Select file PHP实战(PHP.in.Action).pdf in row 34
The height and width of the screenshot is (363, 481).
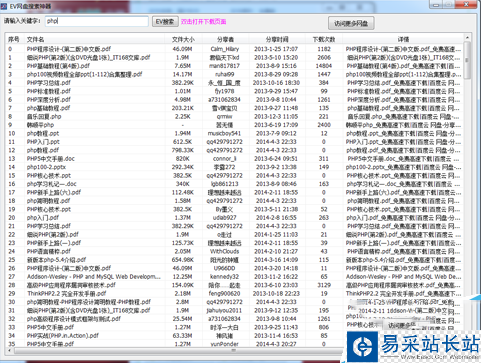pyautogui.click(x=63, y=336)
